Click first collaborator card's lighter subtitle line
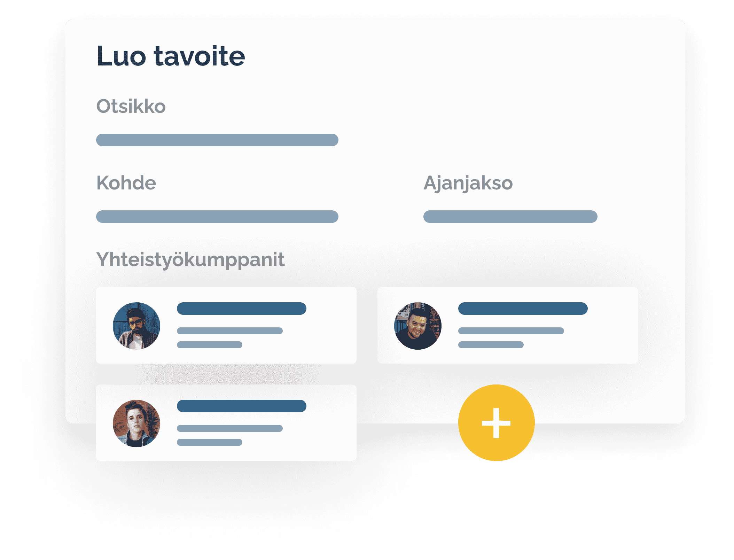The image size is (734, 560). click(x=230, y=331)
